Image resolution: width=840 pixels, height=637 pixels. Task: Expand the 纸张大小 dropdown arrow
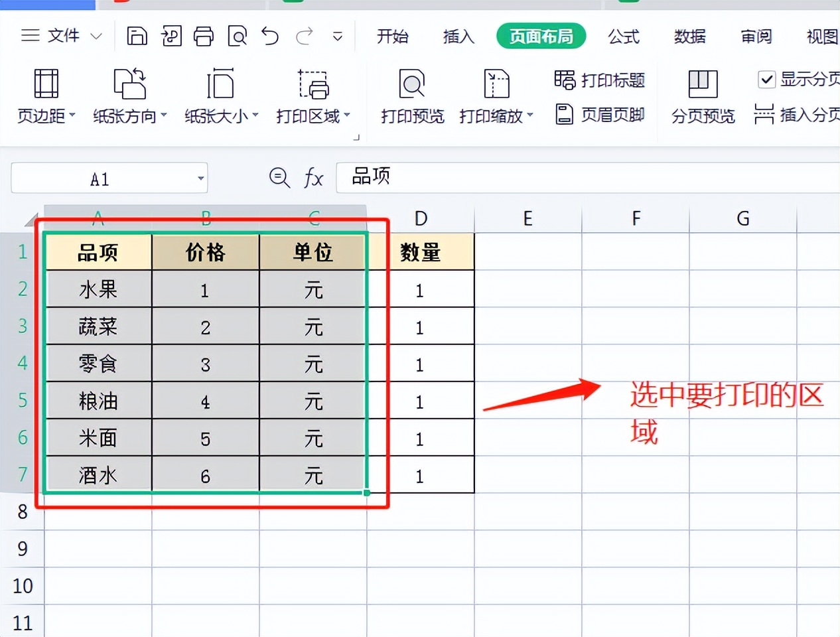255,115
